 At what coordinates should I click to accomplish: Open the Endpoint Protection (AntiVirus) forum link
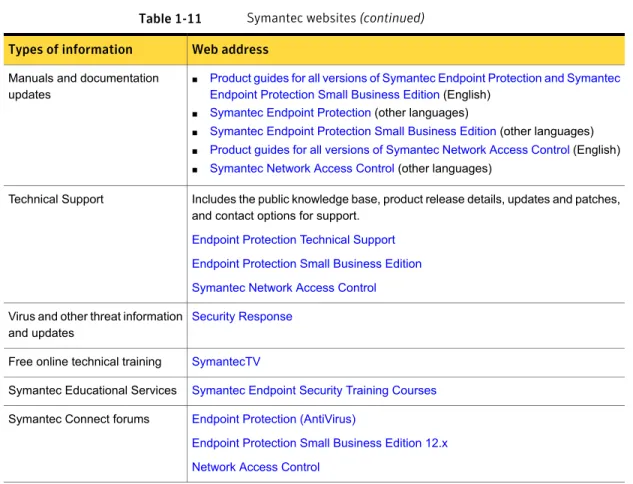[x=274, y=419]
